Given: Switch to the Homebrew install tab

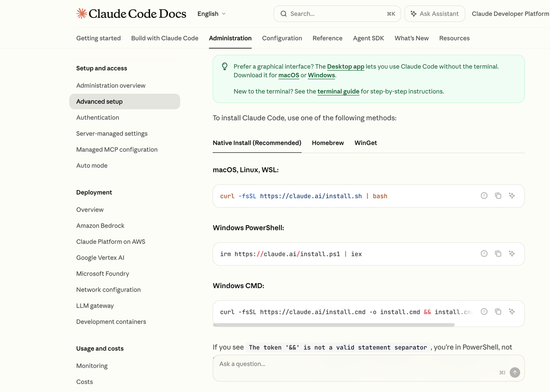Looking at the screenshot, I should tap(327, 143).
